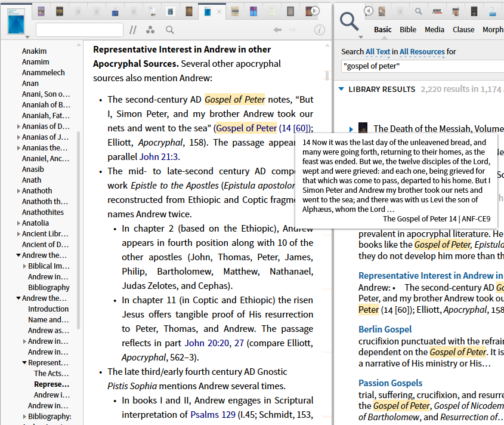
Task: Open the John 20:20 reference link
Action: tap(207, 343)
